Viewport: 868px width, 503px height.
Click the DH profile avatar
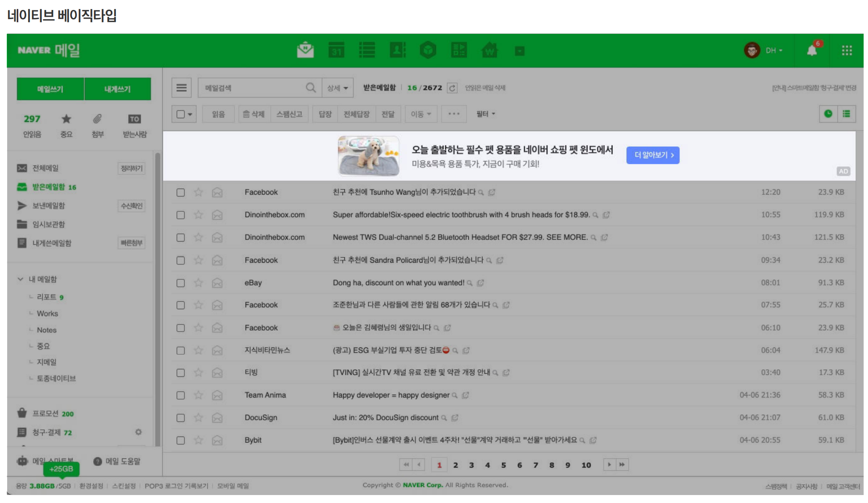click(x=752, y=51)
